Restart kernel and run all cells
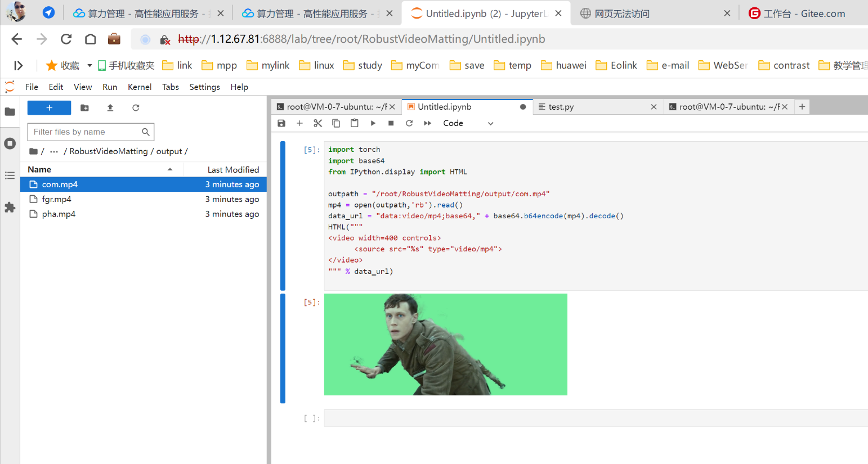 click(x=428, y=123)
